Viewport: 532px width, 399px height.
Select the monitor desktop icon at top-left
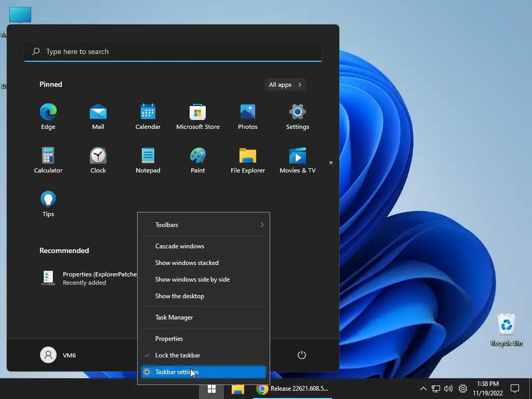point(20,15)
